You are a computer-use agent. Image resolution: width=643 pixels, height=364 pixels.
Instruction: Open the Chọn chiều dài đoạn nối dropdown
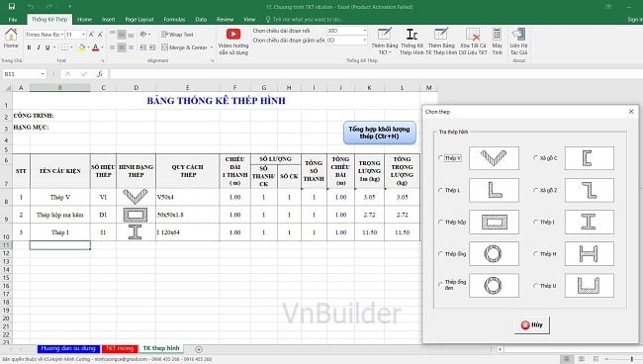(x=365, y=31)
